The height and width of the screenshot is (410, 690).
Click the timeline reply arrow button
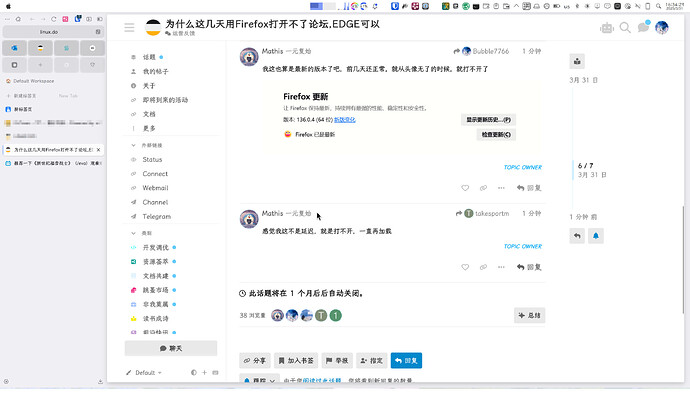pyautogui.click(x=577, y=236)
